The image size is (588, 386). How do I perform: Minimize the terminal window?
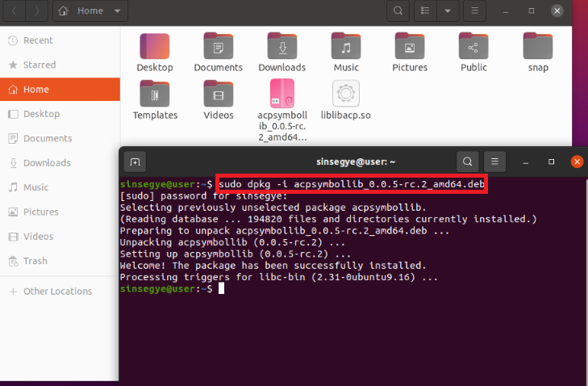pos(526,162)
